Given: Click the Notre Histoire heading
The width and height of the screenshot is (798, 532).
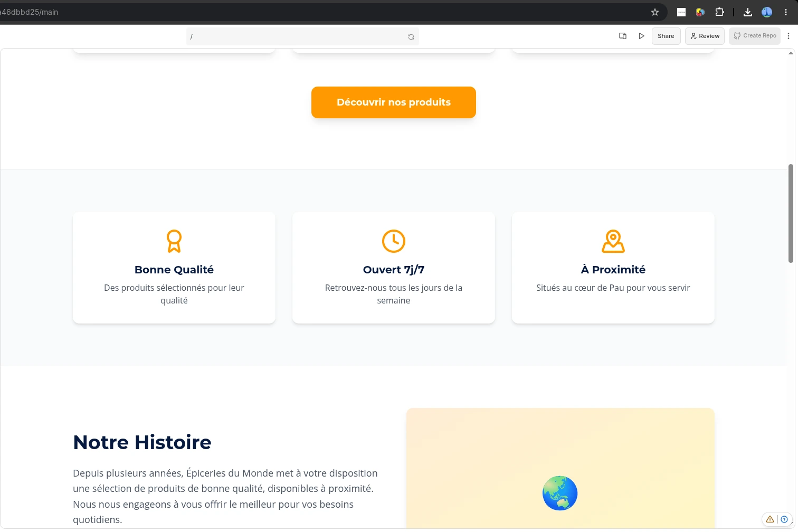Looking at the screenshot, I should (x=142, y=442).
